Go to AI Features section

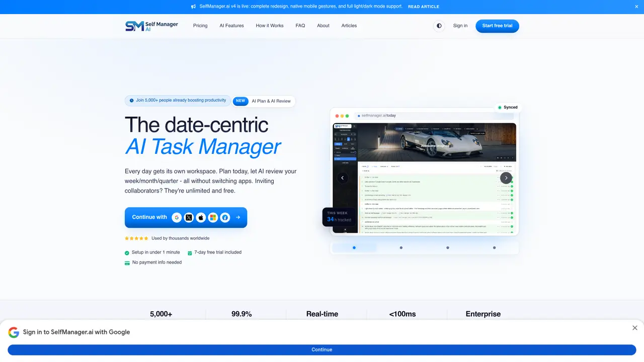tap(231, 26)
